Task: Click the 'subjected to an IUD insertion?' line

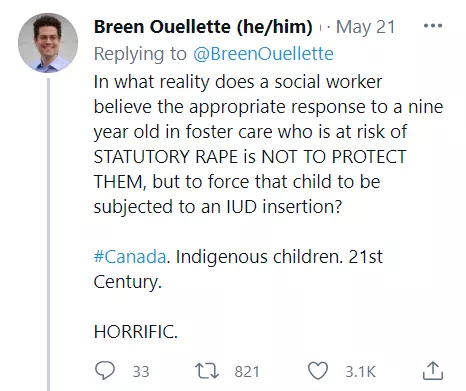Action: pyautogui.click(x=218, y=207)
